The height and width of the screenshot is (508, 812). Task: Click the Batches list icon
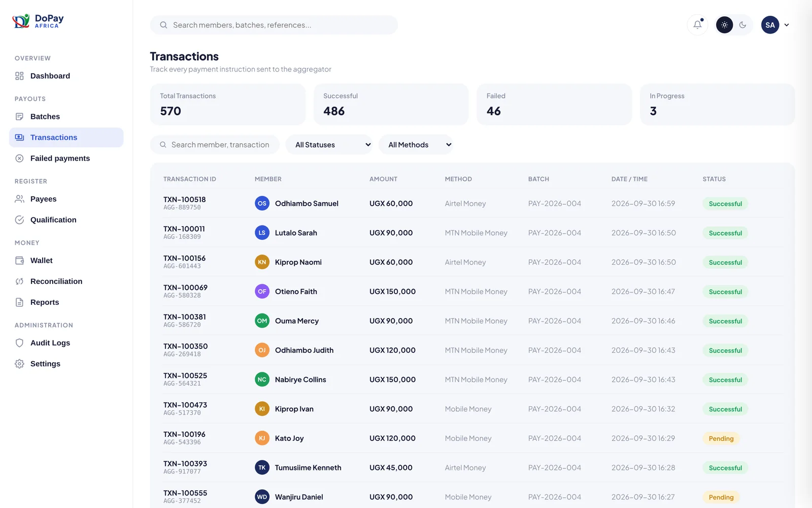19,116
